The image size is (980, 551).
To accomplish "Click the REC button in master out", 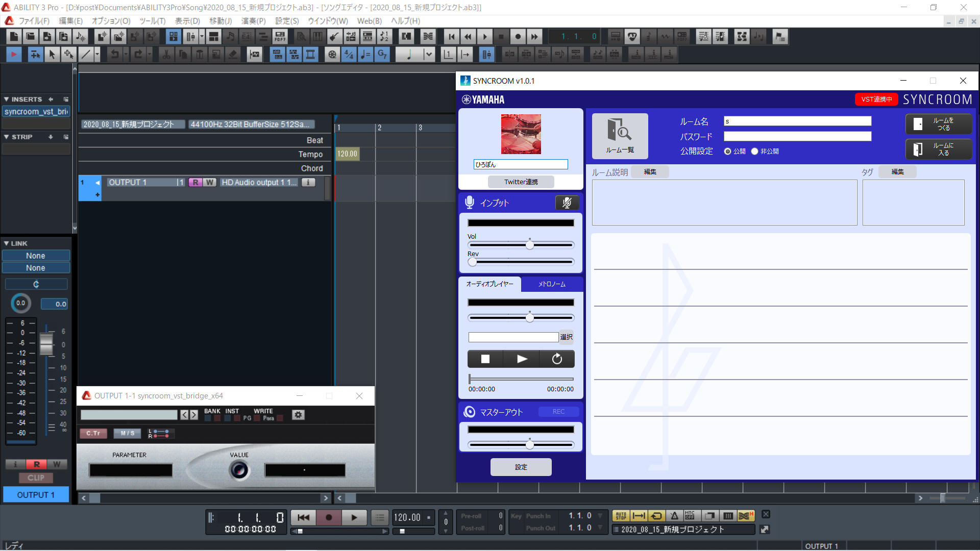I will click(x=559, y=412).
